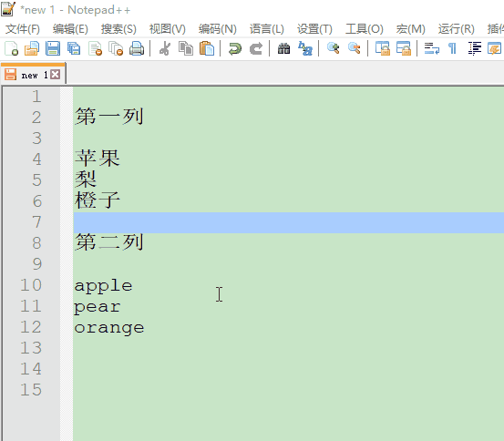The image size is (504, 441).
Task: Click the word apple
Action: (x=103, y=286)
